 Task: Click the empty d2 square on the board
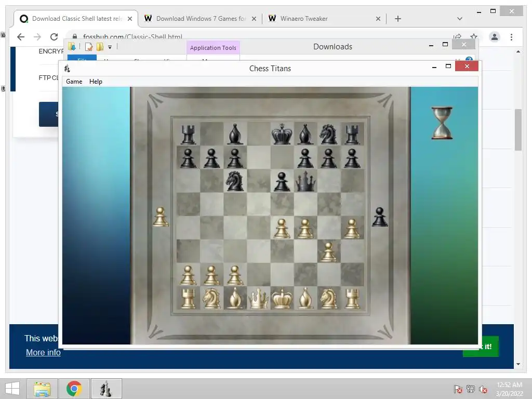[x=259, y=274]
